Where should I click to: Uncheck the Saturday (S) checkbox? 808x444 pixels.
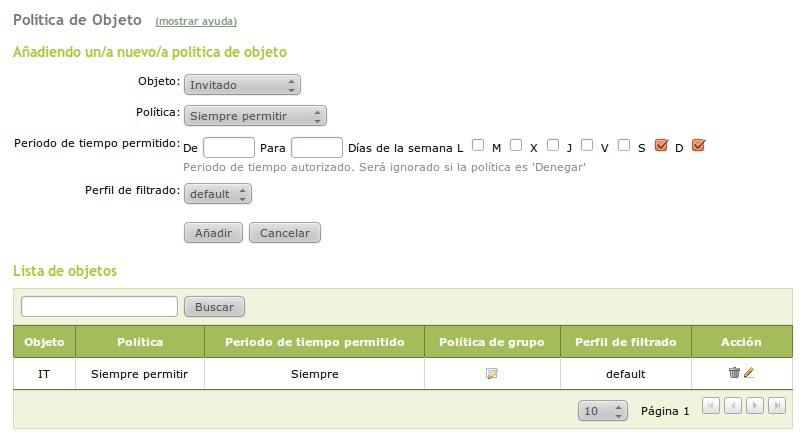[660, 144]
